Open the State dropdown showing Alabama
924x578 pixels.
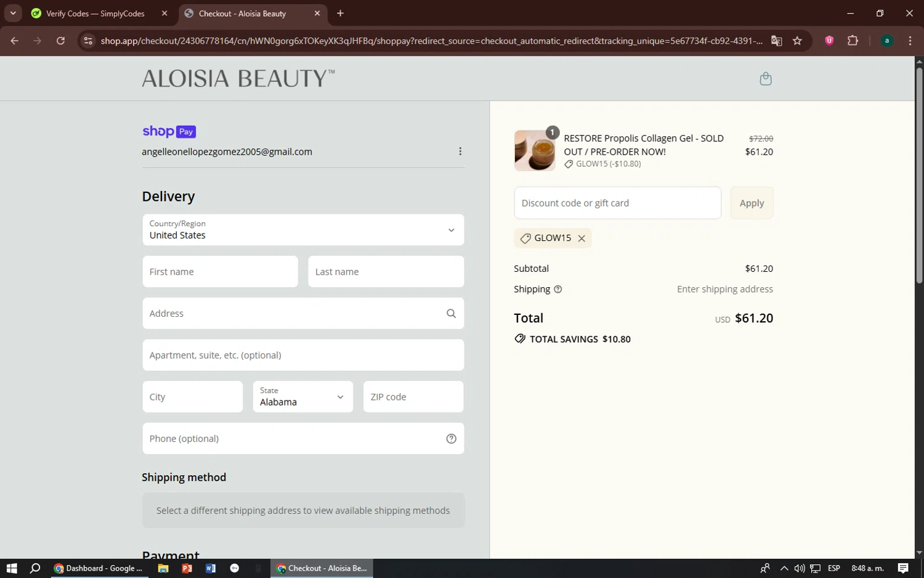pyautogui.click(x=302, y=397)
